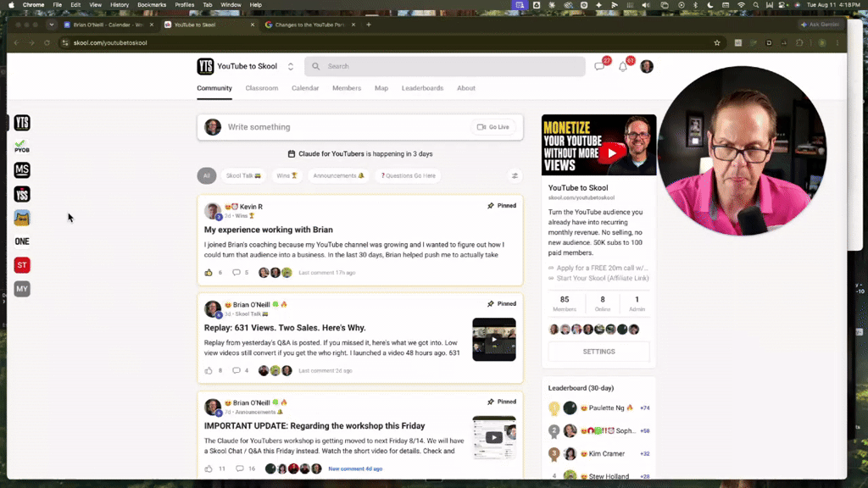This screenshot has width=868, height=488.
Task: Switch to the Brian O'Neill Calendar browser tab
Action: pyautogui.click(x=108, y=25)
